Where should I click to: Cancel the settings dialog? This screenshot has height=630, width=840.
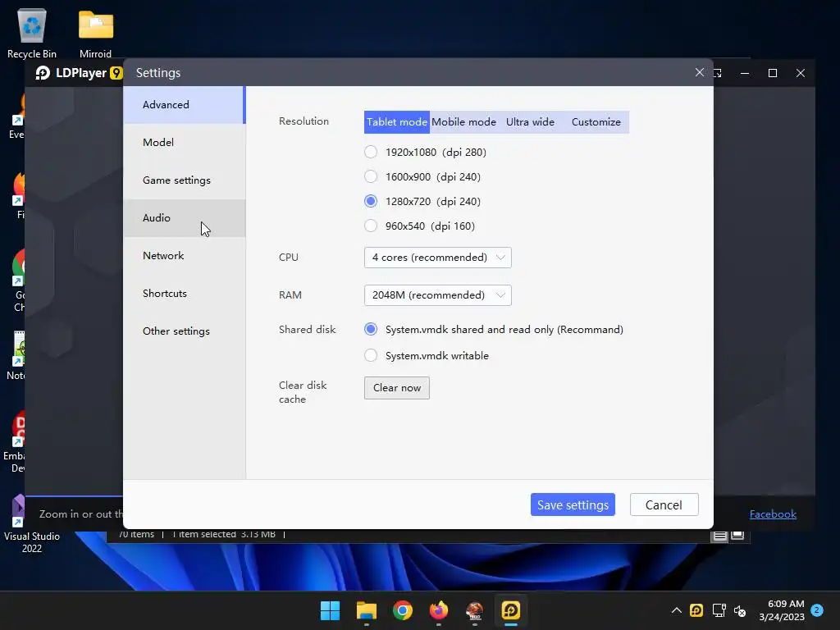tap(664, 504)
